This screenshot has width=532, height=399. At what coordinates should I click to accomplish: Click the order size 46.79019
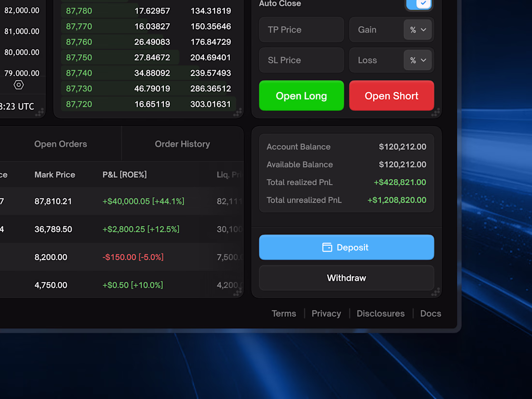pos(152,89)
